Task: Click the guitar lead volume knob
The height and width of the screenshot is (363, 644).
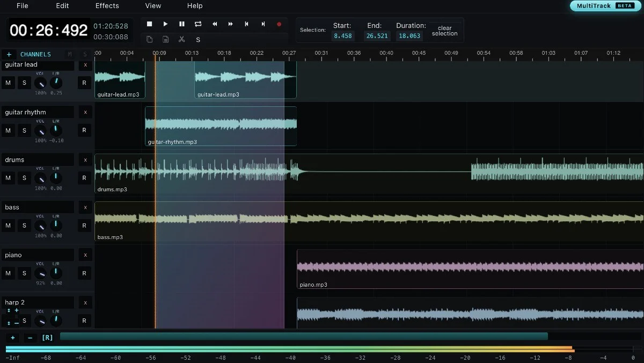Action: tap(40, 83)
